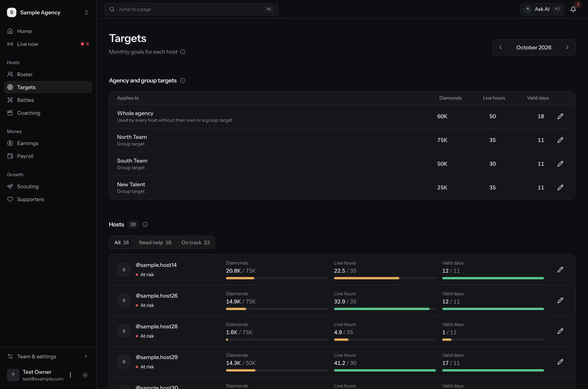The width and height of the screenshot is (588, 389).
Task: Show info about Monthly goals subtitle
Action: coord(183,52)
